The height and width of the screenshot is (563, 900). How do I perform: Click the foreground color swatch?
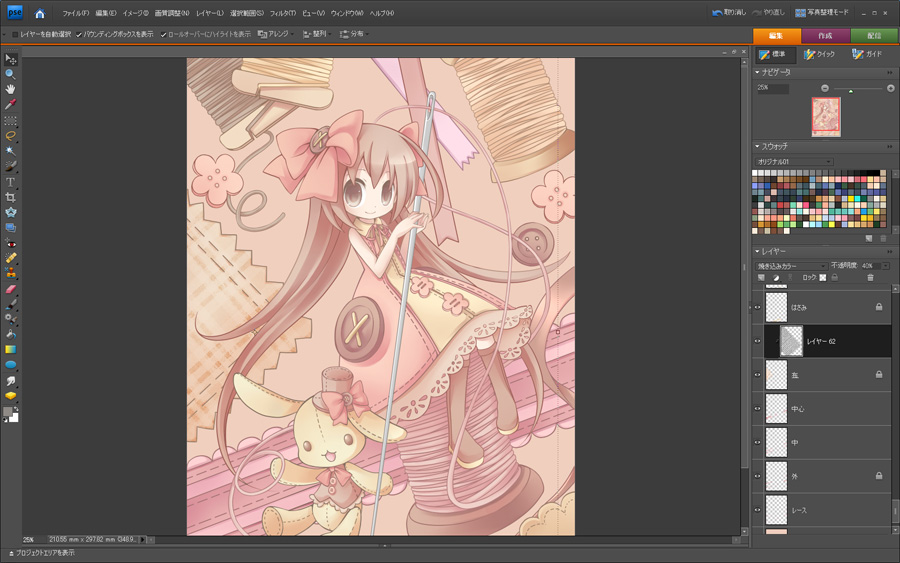click(7, 411)
